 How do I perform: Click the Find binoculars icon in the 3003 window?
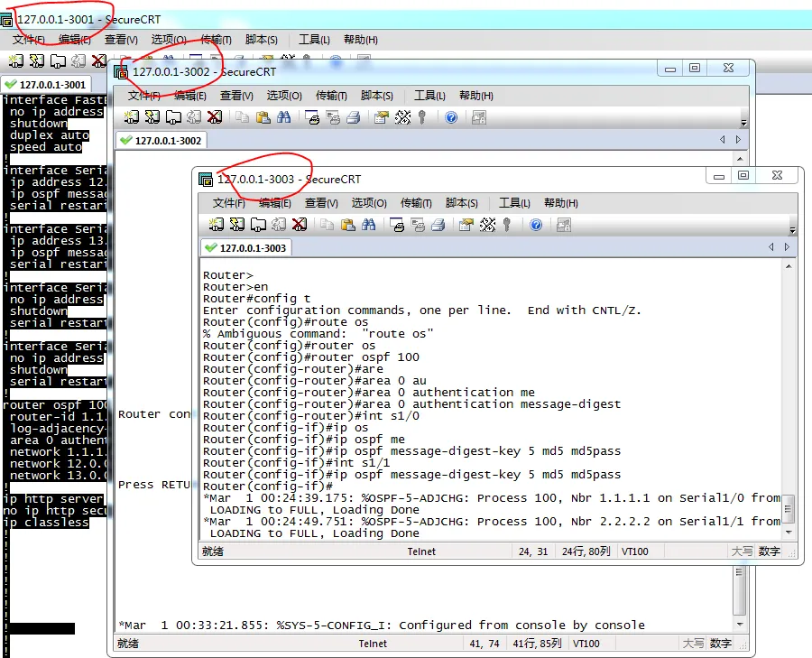(x=368, y=225)
